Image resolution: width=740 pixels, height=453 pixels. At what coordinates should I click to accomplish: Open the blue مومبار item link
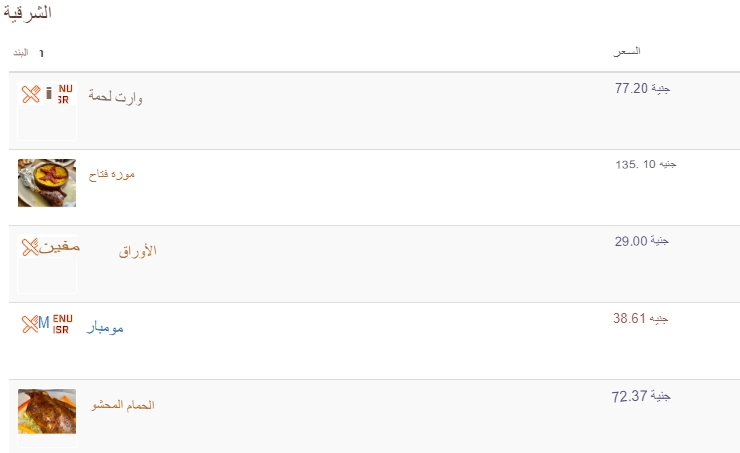105,327
